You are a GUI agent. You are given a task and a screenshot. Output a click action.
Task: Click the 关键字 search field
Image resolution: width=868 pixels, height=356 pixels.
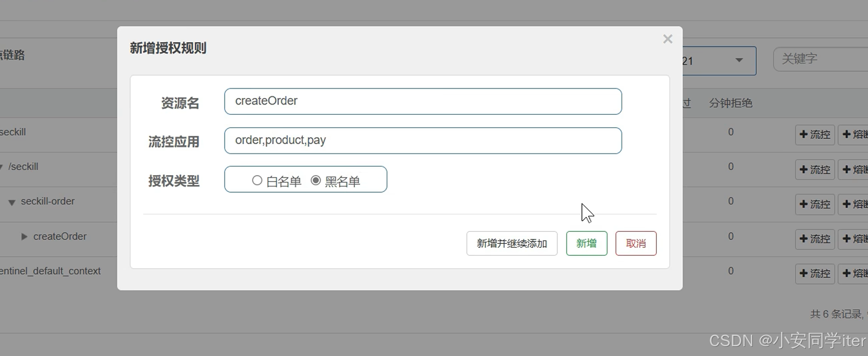coord(821,59)
